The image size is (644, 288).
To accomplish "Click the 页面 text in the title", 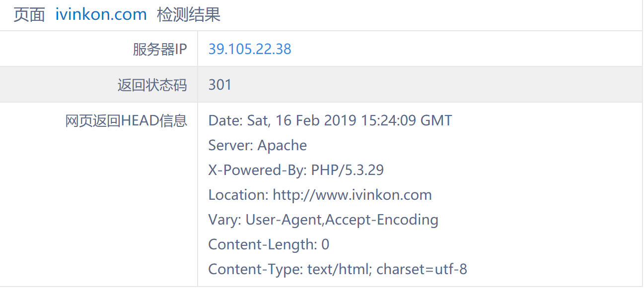I will tap(29, 15).
